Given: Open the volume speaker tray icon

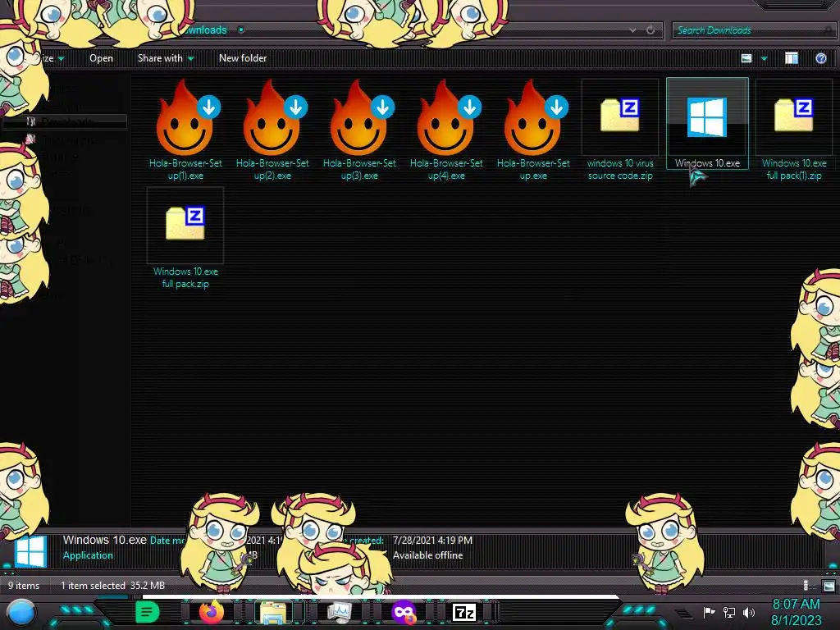Looking at the screenshot, I should pos(749,612).
